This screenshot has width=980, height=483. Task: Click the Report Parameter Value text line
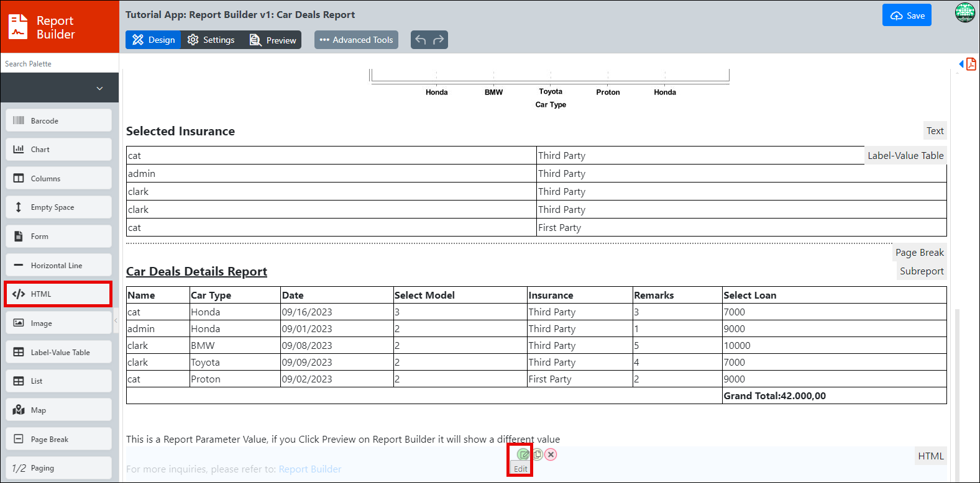343,440
